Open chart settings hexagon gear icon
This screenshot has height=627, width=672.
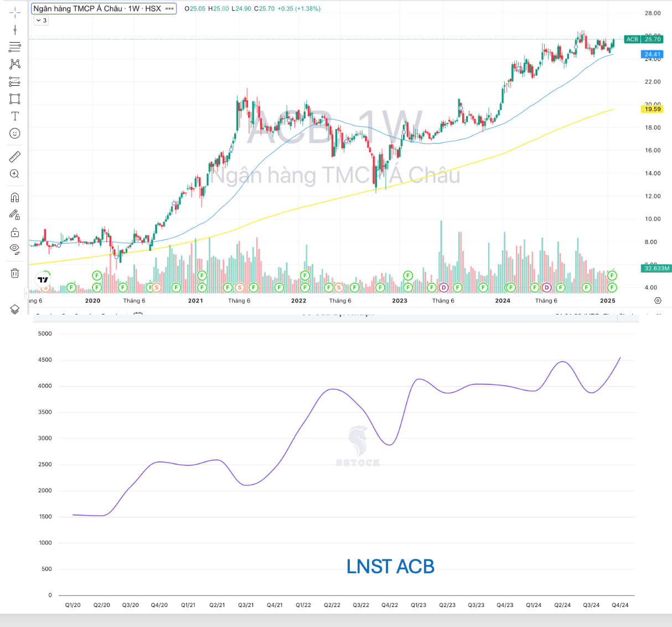(658, 300)
